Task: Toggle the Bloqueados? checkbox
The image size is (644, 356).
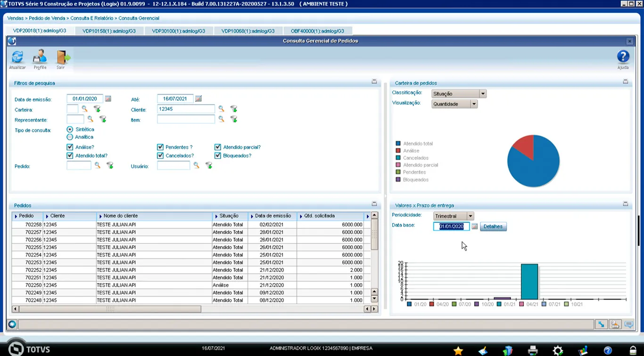Action: pyautogui.click(x=218, y=156)
